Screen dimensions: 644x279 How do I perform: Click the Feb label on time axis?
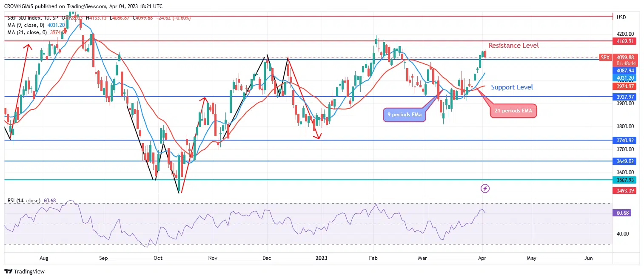[x=373, y=258]
